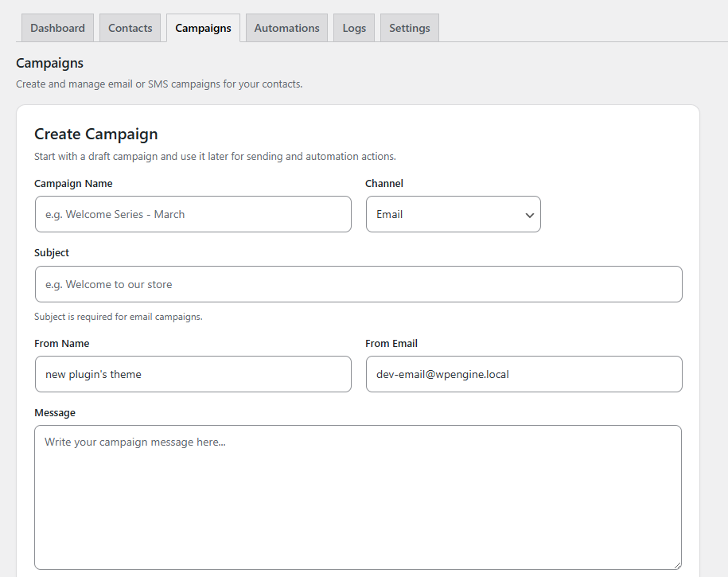Click the Message label above textarea
728x577 pixels.
[55, 413]
